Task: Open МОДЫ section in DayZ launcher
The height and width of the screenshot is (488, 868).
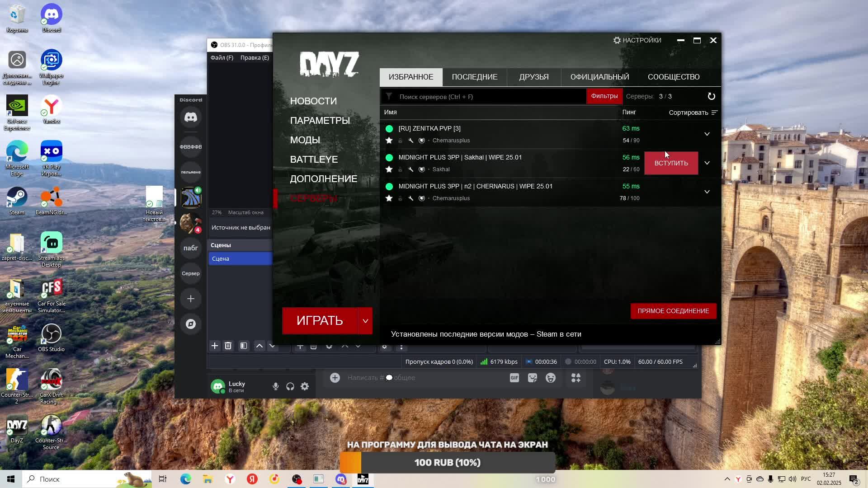Action: 305,140
